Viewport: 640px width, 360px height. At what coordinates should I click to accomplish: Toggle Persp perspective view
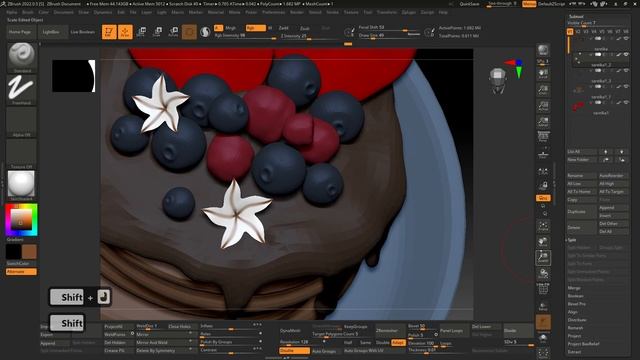pyautogui.click(x=543, y=137)
